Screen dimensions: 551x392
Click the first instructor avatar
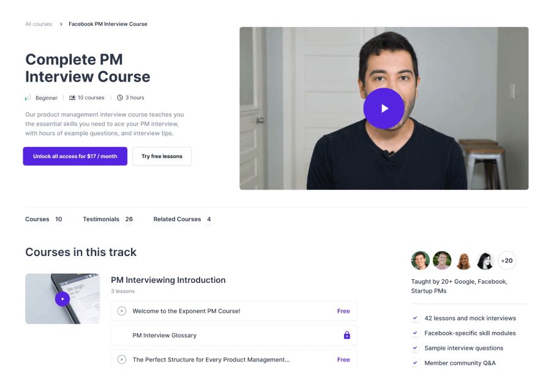pos(420,260)
